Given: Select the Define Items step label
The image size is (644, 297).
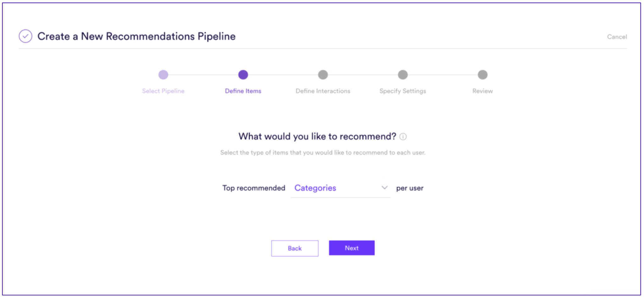Looking at the screenshot, I should 243,91.
